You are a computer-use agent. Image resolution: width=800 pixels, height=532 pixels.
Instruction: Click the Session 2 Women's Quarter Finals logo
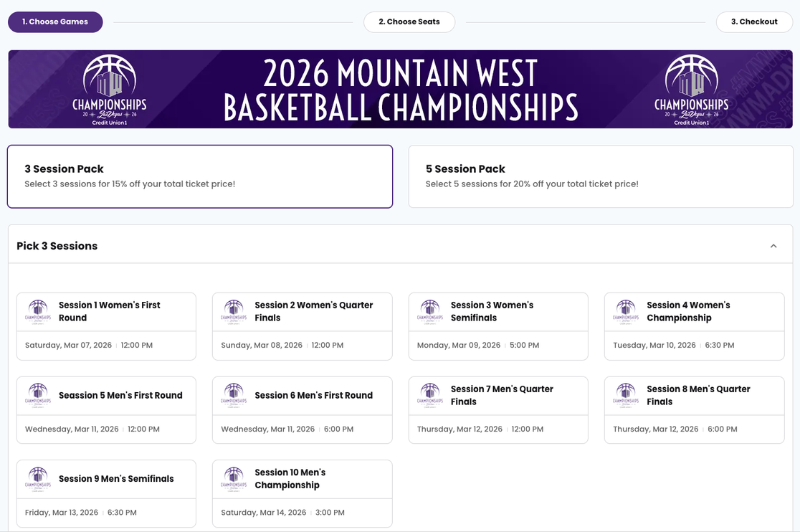(x=234, y=312)
